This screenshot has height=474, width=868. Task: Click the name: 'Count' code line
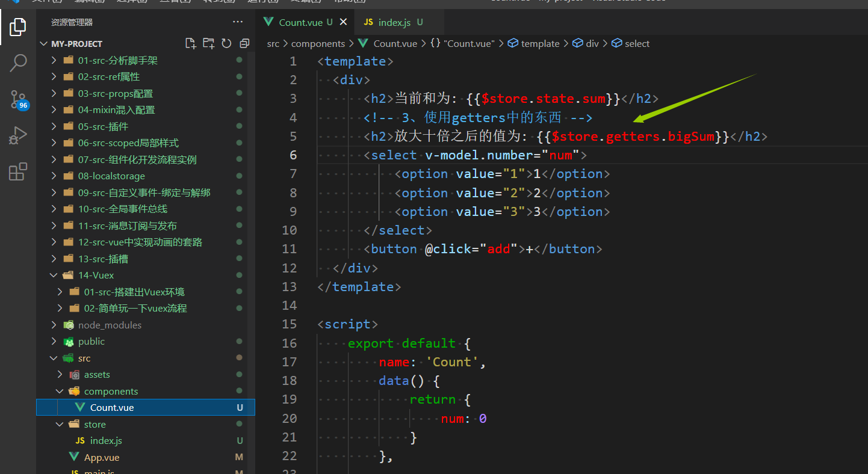point(432,362)
